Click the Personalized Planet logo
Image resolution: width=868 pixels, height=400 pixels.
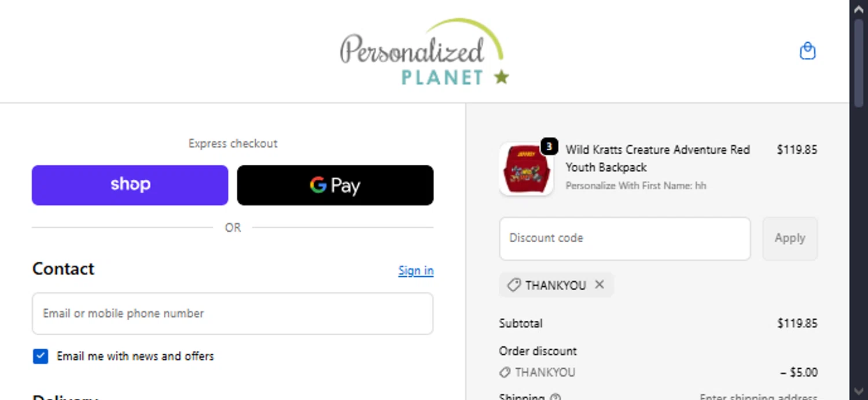tap(424, 53)
